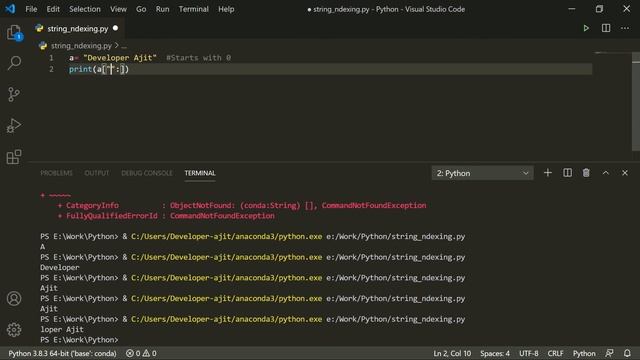The image size is (640, 360).
Task: Click the breadcrumb ellipsis after the chevron
Action: pos(124,46)
